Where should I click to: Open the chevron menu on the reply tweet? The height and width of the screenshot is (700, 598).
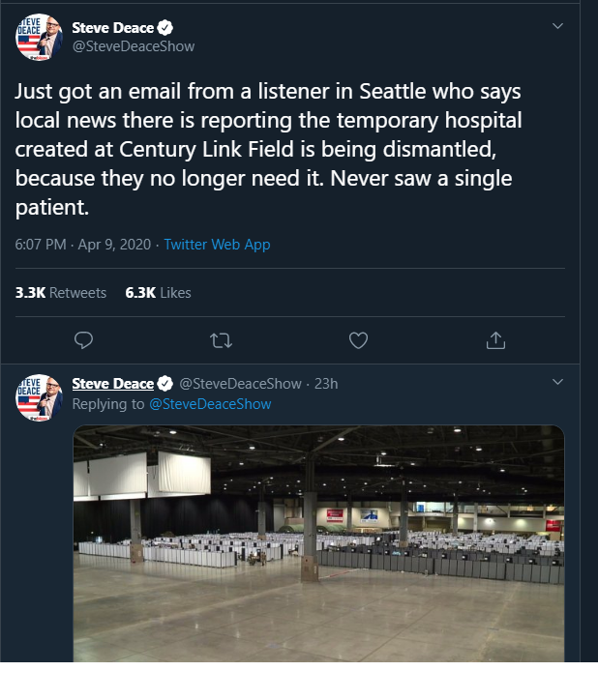pyautogui.click(x=557, y=383)
